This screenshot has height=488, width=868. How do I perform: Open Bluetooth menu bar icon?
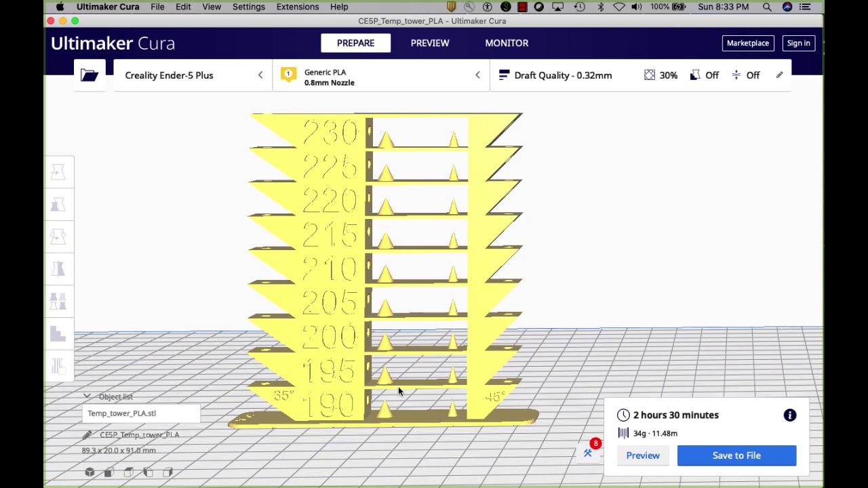(x=601, y=7)
